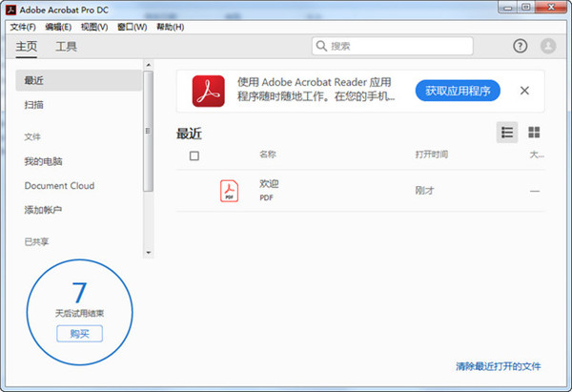Switch to grid thumbnail view icon
572x392 pixels.
pos(534,133)
